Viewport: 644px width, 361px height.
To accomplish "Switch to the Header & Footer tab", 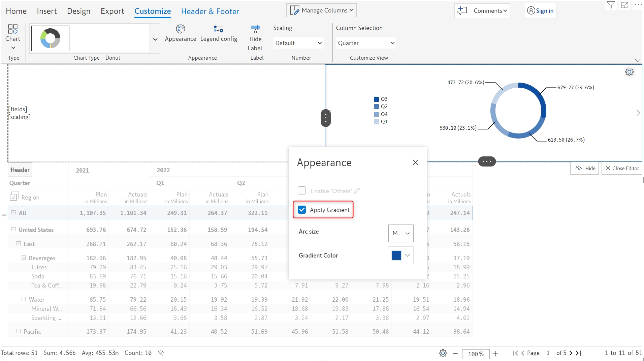I will [210, 11].
